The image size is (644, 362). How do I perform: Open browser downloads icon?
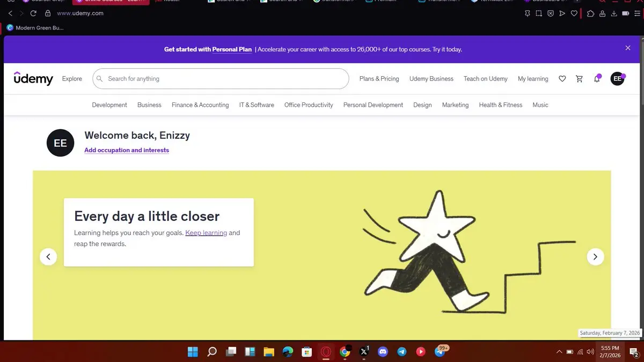click(x=614, y=13)
